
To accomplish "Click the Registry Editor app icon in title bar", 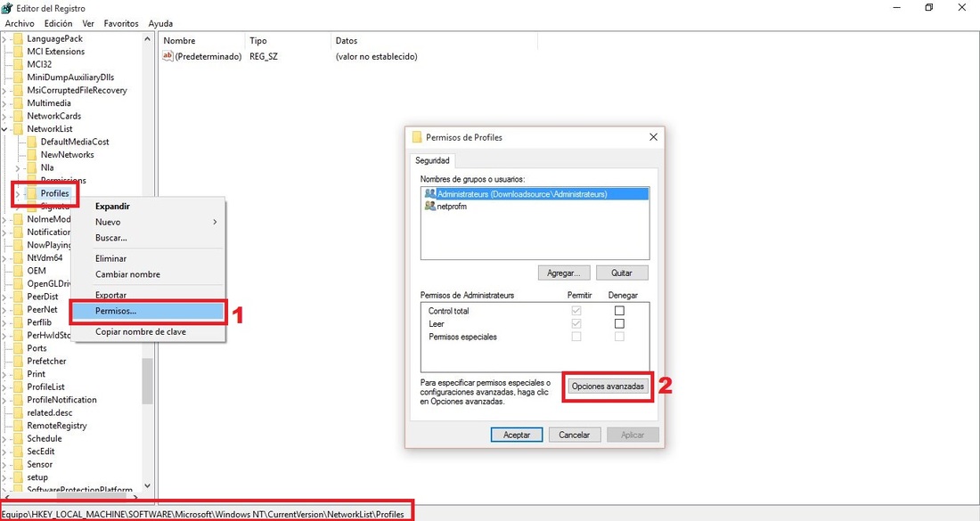I will tap(7, 8).
